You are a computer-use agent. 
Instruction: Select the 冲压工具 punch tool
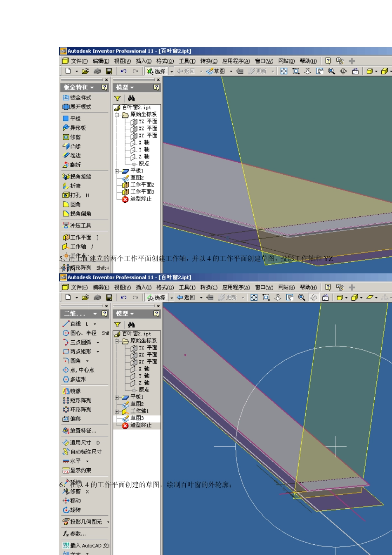77,225
